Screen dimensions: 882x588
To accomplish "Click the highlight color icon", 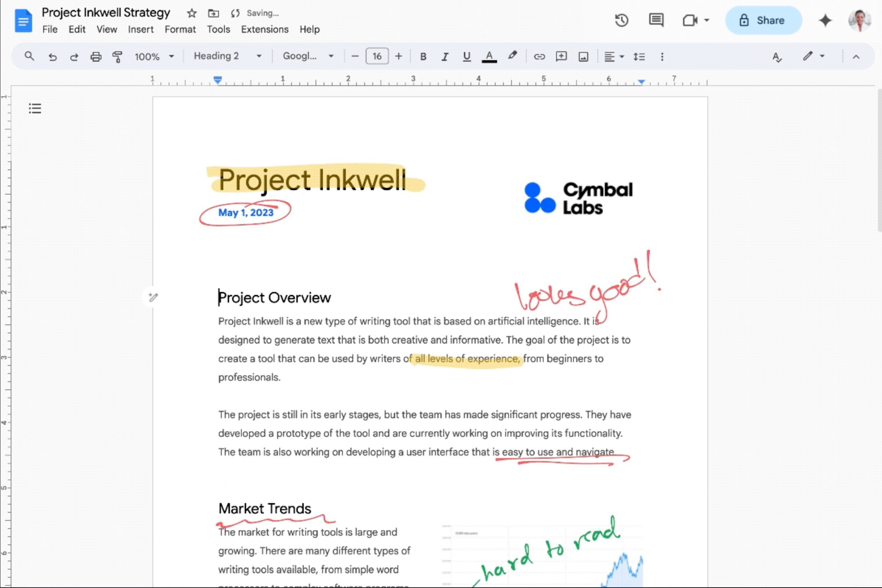I will 512,57.
